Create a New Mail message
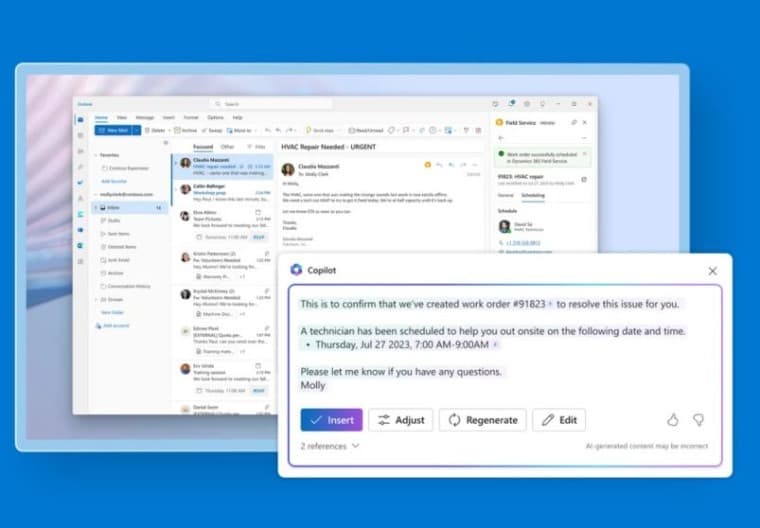The image size is (760, 528). click(x=113, y=130)
